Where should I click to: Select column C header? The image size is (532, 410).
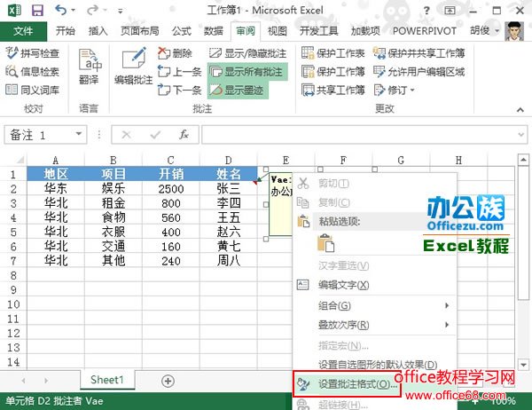click(x=170, y=160)
